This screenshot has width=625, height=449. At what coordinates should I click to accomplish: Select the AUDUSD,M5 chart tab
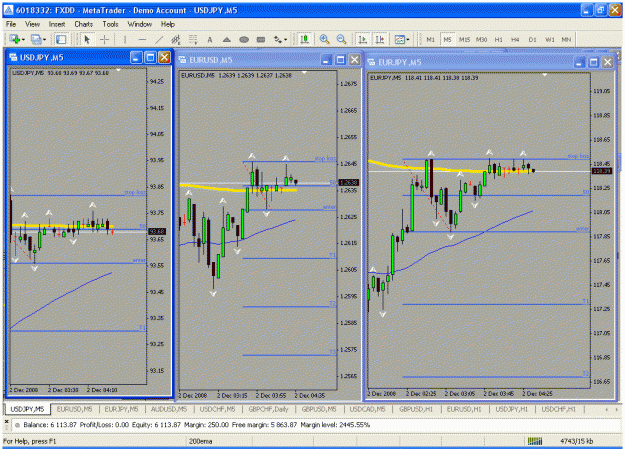coord(169,409)
